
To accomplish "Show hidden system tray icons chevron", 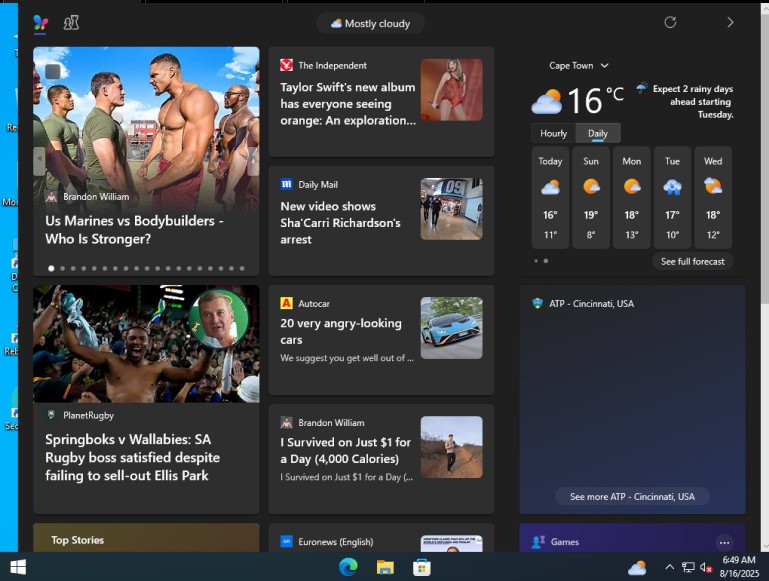I will tap(669, 567).
